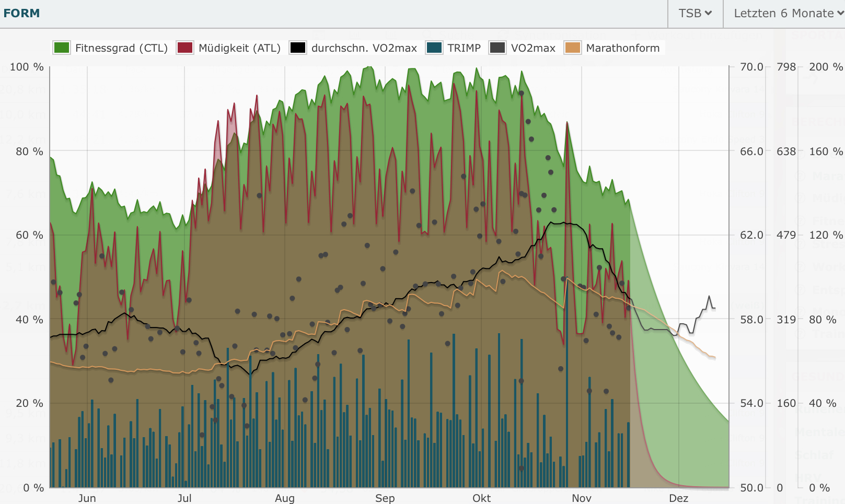Click the teal TRIMP legend swatch
The width and height of the screenshot is (845, 504).
pos(434,48)
